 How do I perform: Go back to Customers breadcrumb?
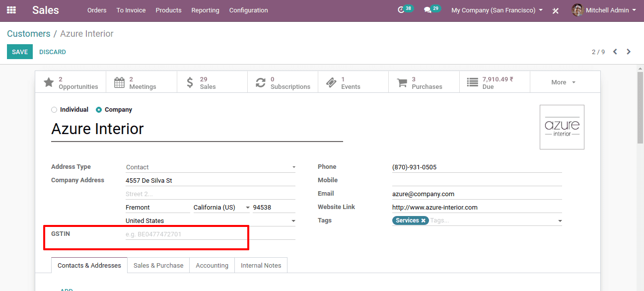tap(29, 34)
